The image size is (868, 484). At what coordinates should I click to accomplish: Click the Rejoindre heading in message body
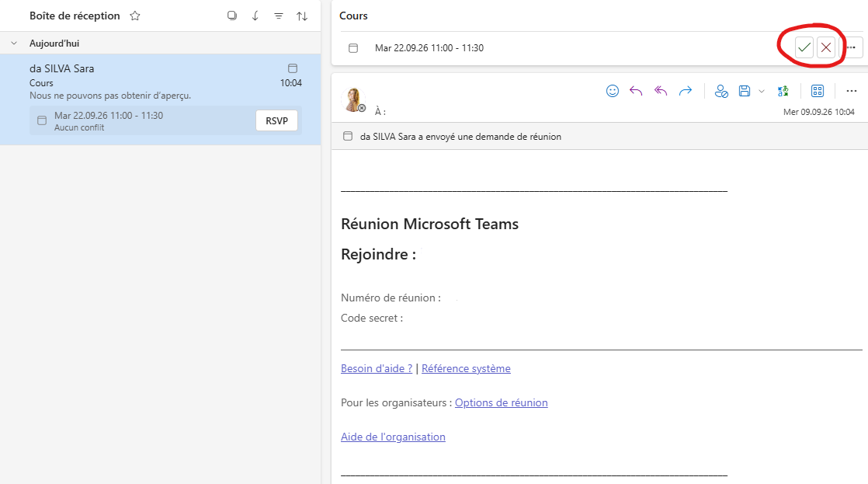379,254
